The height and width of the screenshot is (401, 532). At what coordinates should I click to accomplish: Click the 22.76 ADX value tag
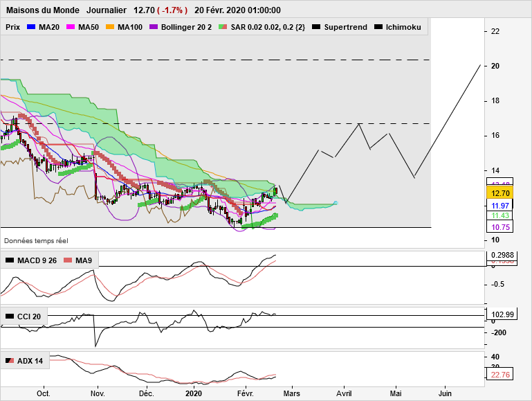(500, 375)
